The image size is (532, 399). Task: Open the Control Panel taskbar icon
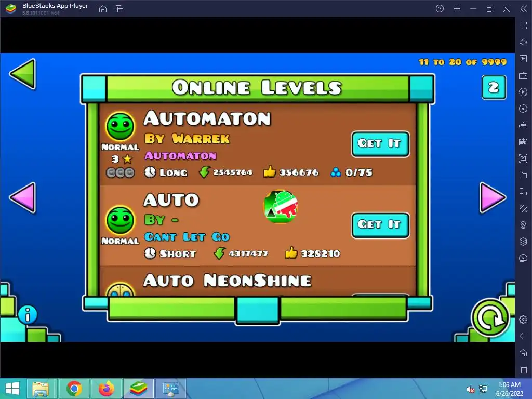[x=170, y=389]
